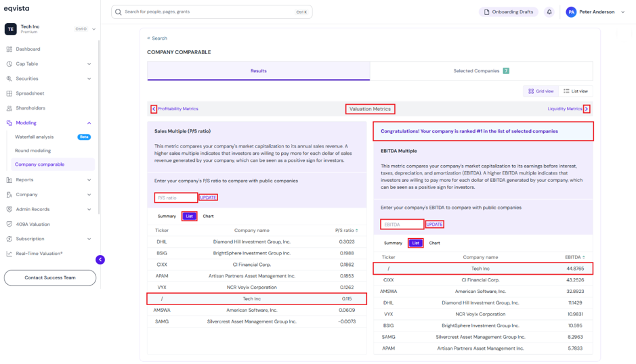The height and width of the screenshot is (364, 636).
Task: Switch to List view
Action: (576, 91)
